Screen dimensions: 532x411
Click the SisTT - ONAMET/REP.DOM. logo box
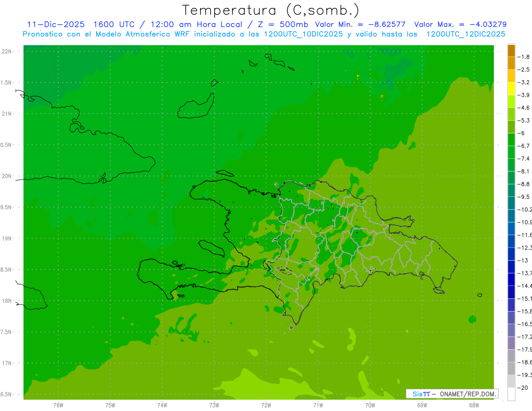(452, 394)
